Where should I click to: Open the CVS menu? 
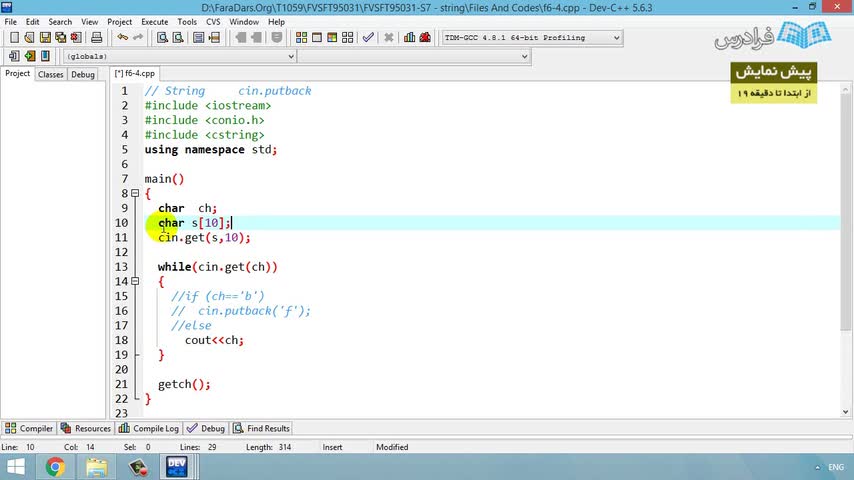[x=213, y=22]
